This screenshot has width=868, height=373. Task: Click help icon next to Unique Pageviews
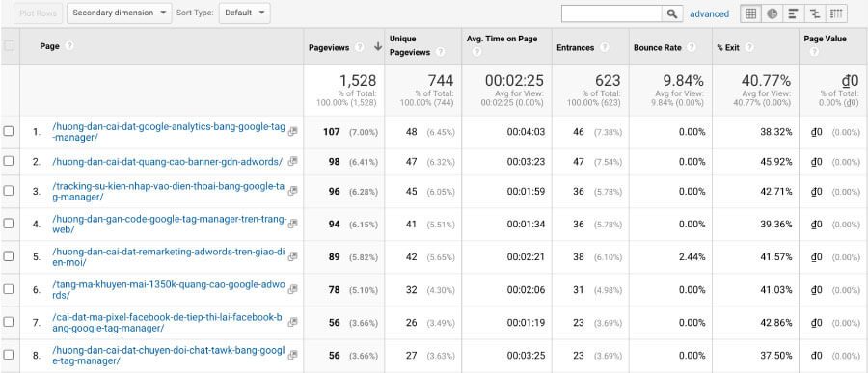point(440,53)
